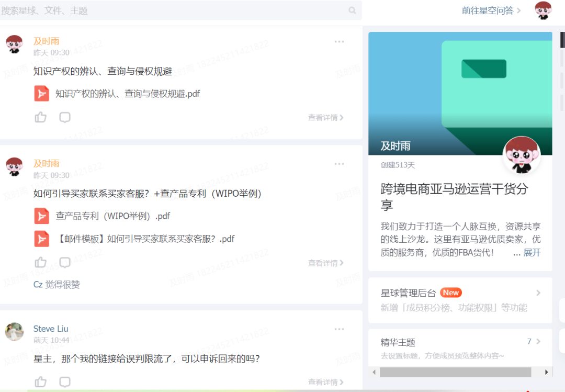View details of the first post 查看详情
Image resolution: width=565 pixels, height=392 pixels.
click(325, 118)
